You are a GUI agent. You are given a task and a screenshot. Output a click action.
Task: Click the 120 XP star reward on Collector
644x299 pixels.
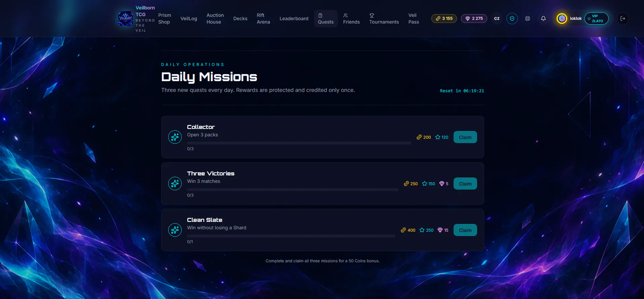coord(442,137)
